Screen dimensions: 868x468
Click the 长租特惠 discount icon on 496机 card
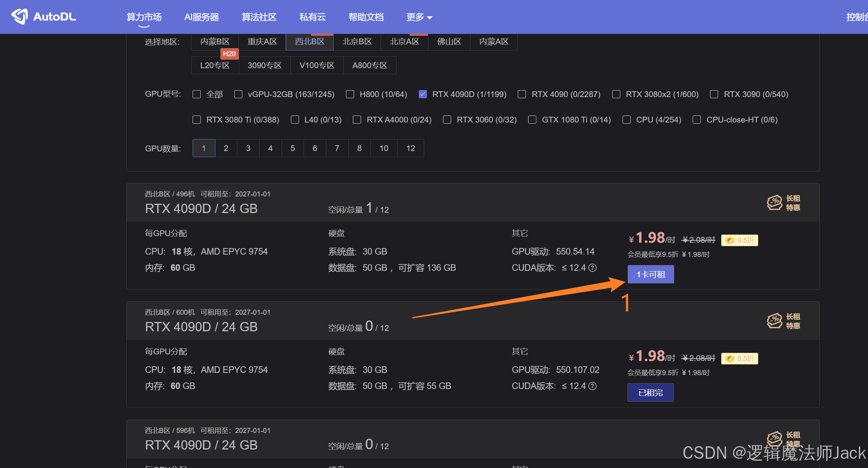[774, 203]
